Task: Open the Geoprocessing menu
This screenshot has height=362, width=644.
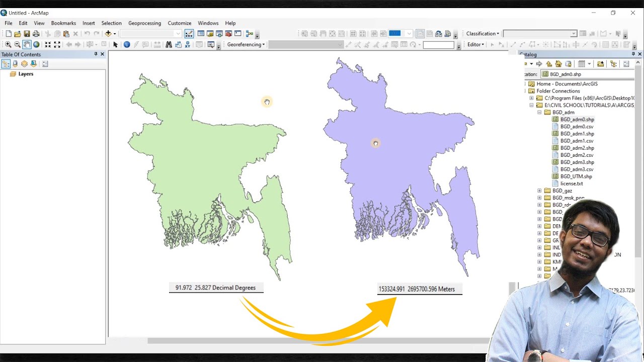Action: (x=144, y=23)
